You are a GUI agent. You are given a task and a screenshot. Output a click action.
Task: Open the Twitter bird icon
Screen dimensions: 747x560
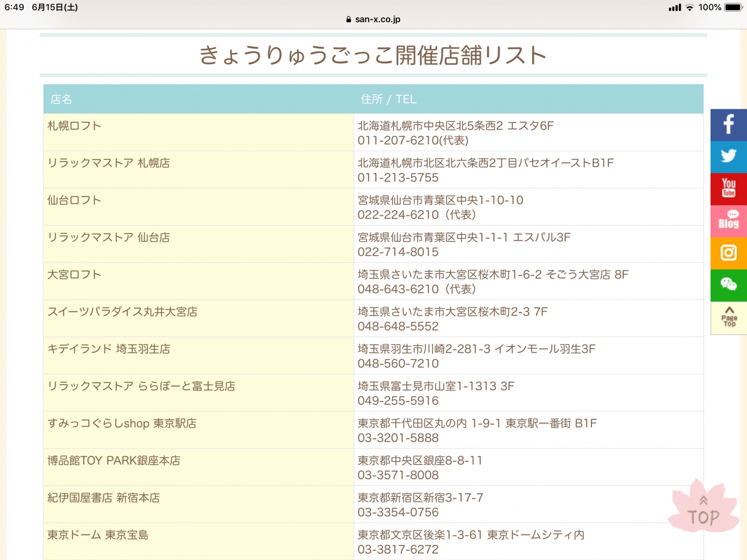728,157
